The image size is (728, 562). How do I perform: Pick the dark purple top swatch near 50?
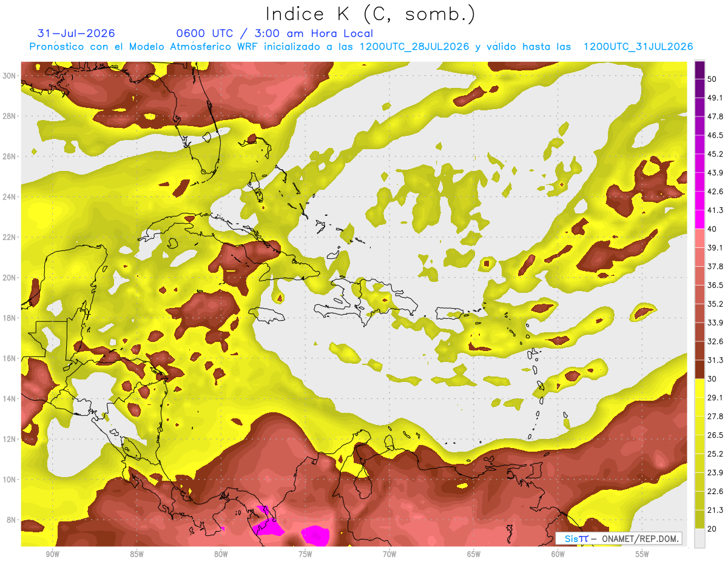(x=699, y=70)
